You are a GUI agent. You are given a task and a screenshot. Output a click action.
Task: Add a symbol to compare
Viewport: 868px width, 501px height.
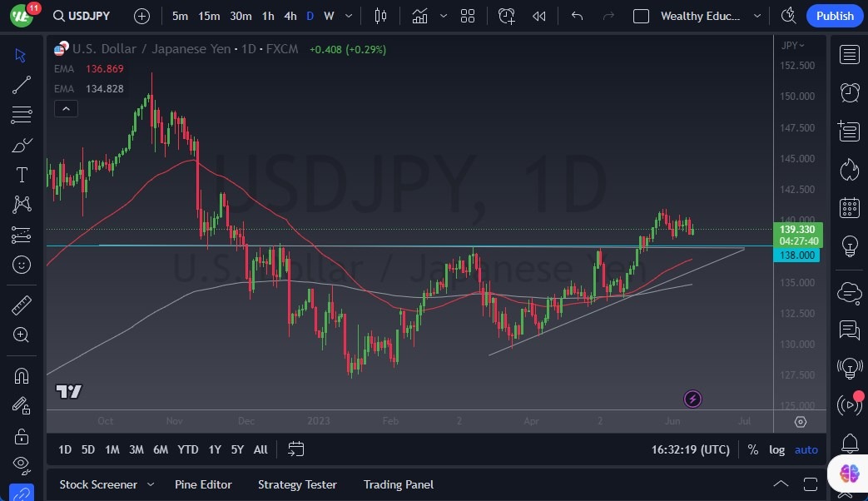[x=141, y=16]
